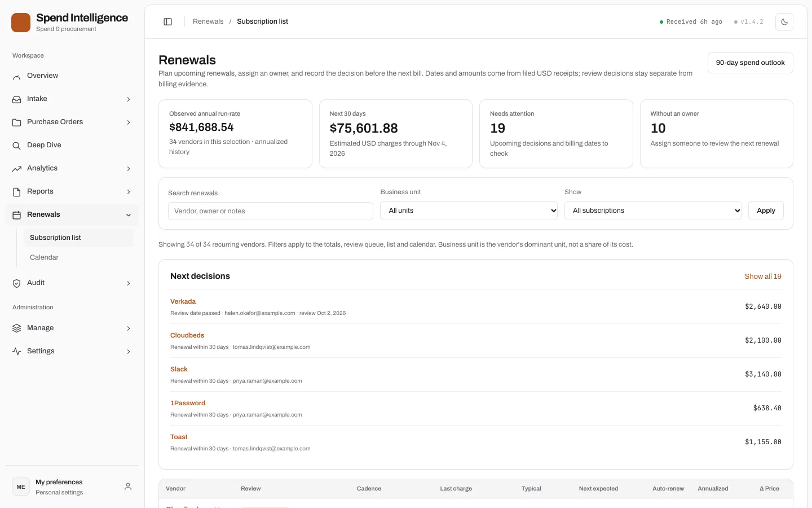This screenshot has width=812, height=508.
Task: Click the user profile icon beside My preferences
Action: pyautogui.click(x=128, y=487)
